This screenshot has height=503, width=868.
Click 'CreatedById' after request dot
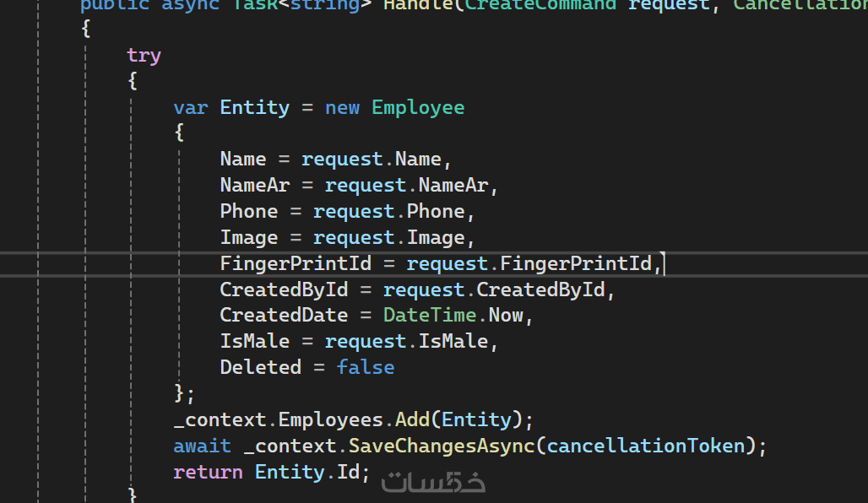[x=540, y=290]
